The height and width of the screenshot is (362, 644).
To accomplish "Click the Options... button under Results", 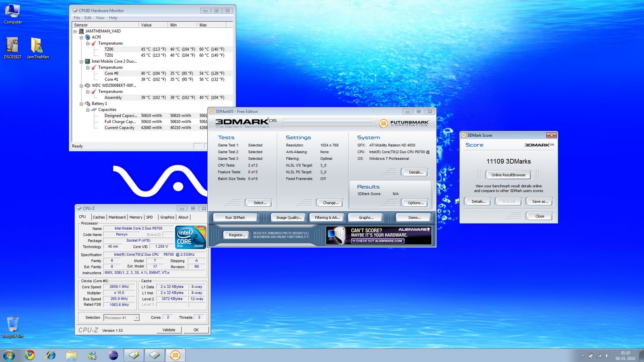I will (415, 203).
